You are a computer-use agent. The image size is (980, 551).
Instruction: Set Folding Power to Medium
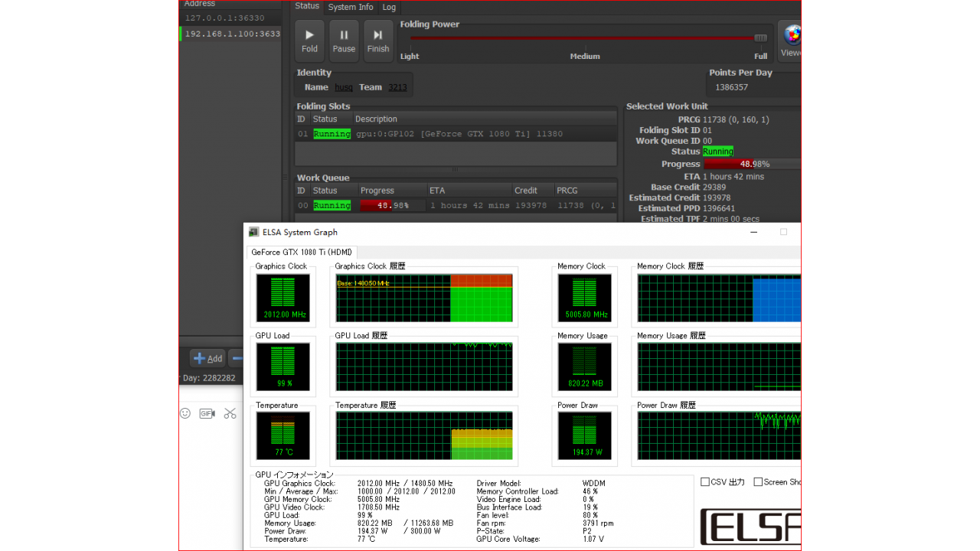click(585, 56)
